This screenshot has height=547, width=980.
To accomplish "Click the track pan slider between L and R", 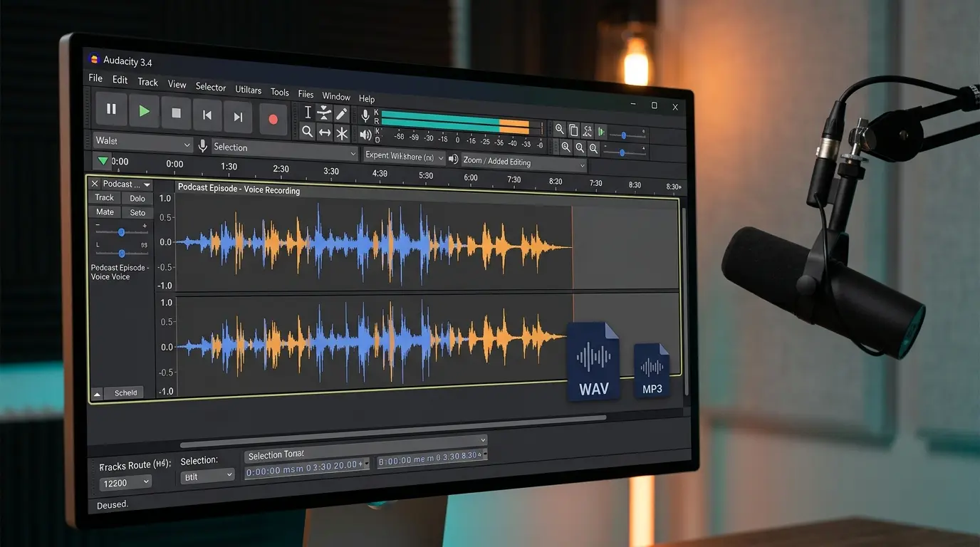I will [x=122, y=253].
